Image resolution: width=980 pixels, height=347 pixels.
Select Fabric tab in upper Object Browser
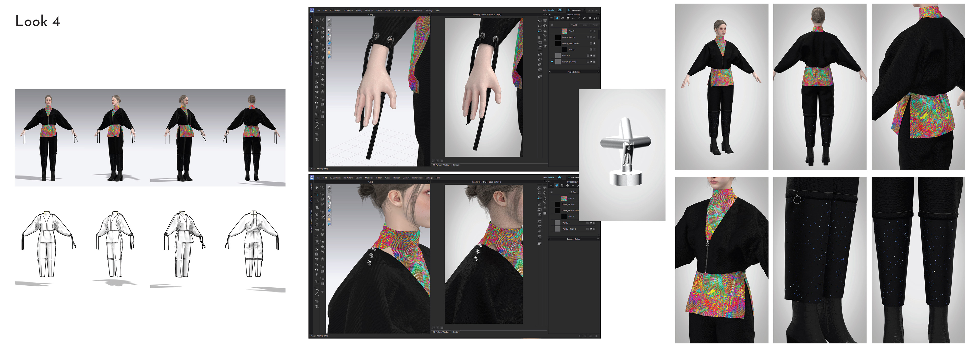557,18
